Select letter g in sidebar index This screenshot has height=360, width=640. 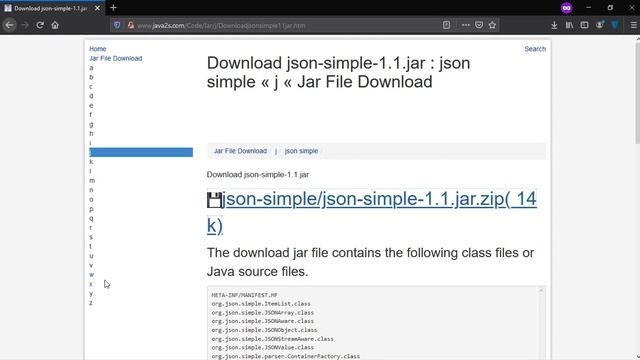[x=91, y=124]
